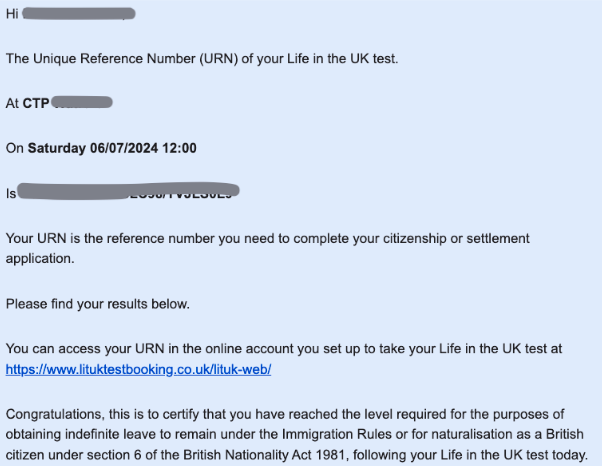Click the redacted name after Hi
The height and width of the screenshot is (466, 602).
point(79,14)
